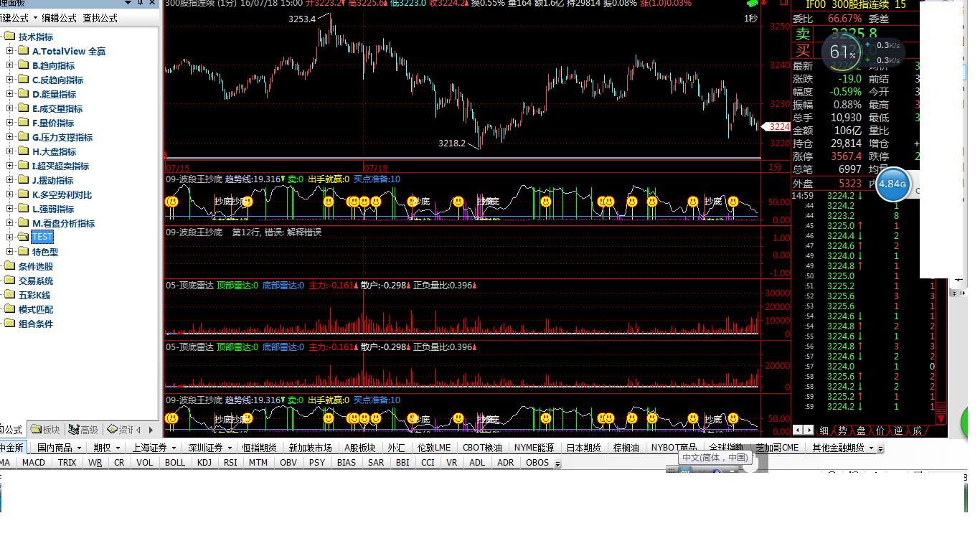Click 查找公式 in the panel toolbar
The image size is (980, 551).
tap(100, 18)
